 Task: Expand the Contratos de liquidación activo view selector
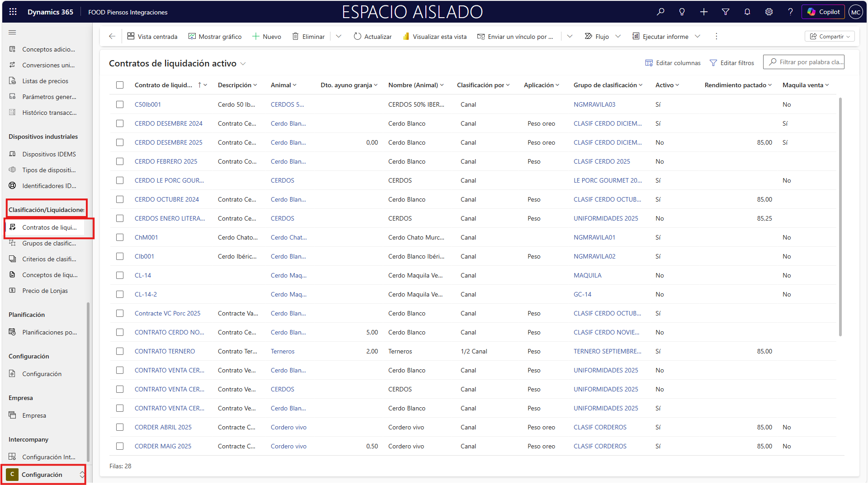point(243,64)
